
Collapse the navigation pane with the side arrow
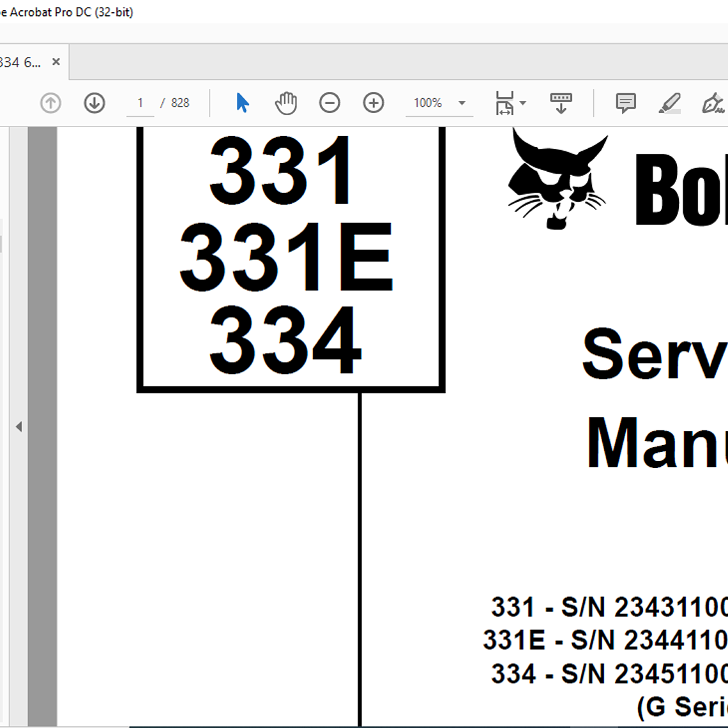(x=19, y=426)
